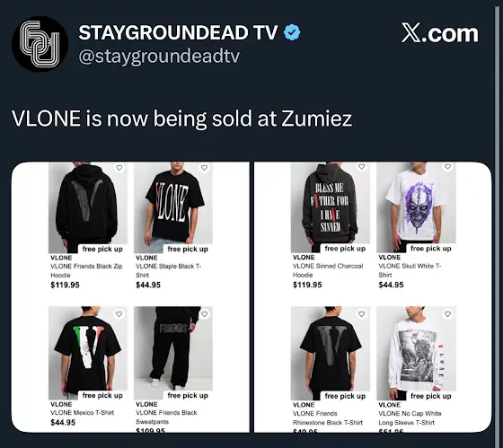Click heart icon on Skull White T-Shirt

[x=447, y=166]
